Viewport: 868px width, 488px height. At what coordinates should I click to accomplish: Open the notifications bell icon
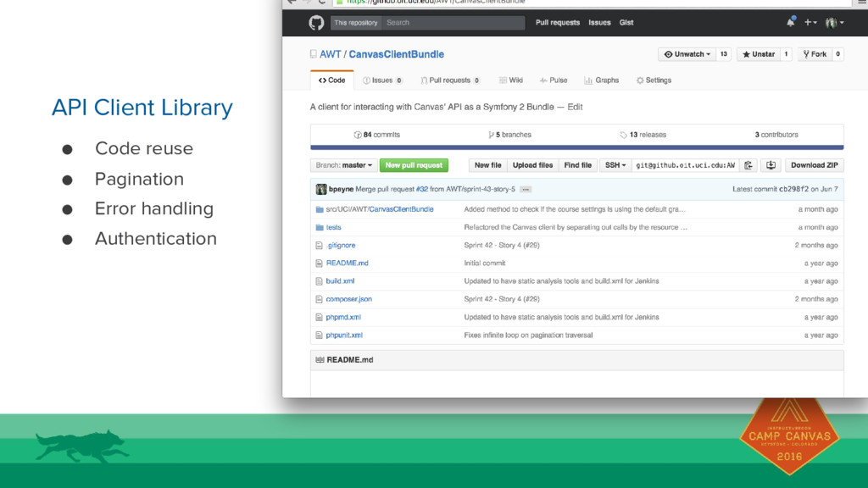tap(791, 23)
